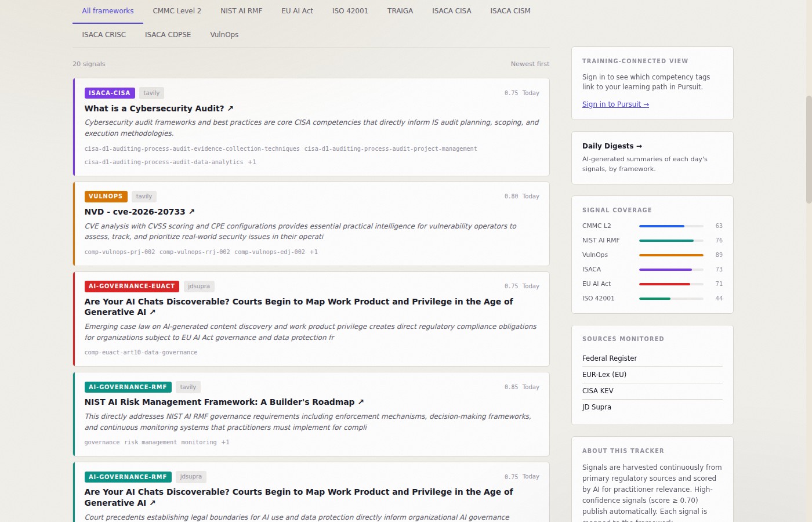Click tag cisa-d1-auditing-process-audit-evidence-collection-techniques

click(x=192, y=149)
